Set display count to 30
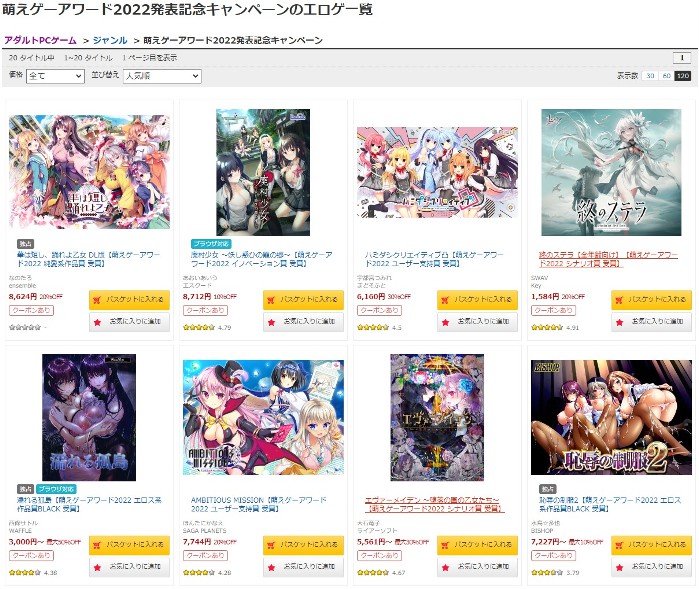This screenshot has width=699, height=589. 650,76
